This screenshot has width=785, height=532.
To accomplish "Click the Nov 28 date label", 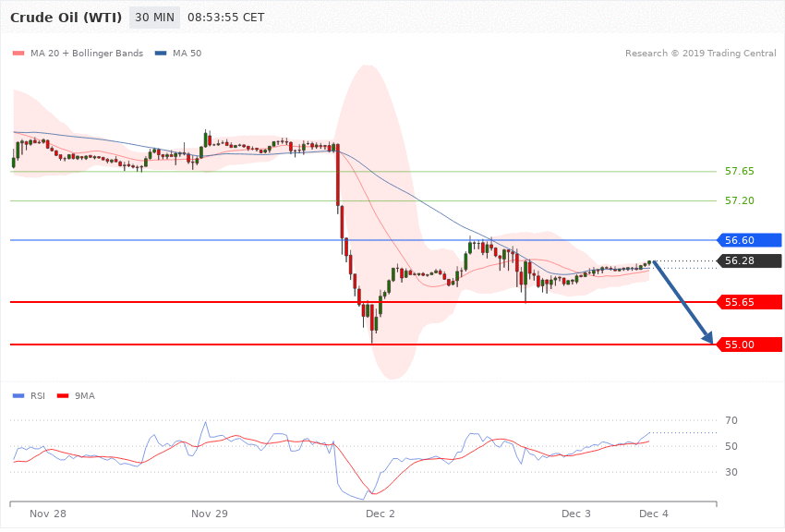I will pyautogui.click(x=47, y=514).
